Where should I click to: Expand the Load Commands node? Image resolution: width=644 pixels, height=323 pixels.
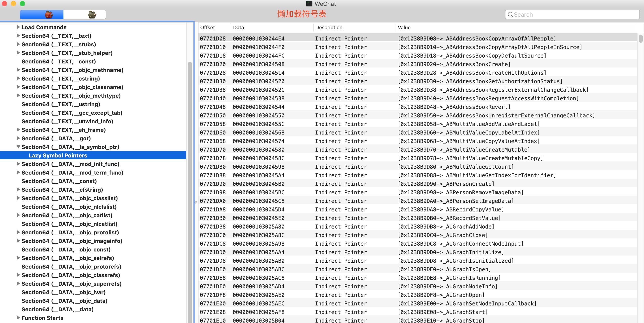(18, 27)
